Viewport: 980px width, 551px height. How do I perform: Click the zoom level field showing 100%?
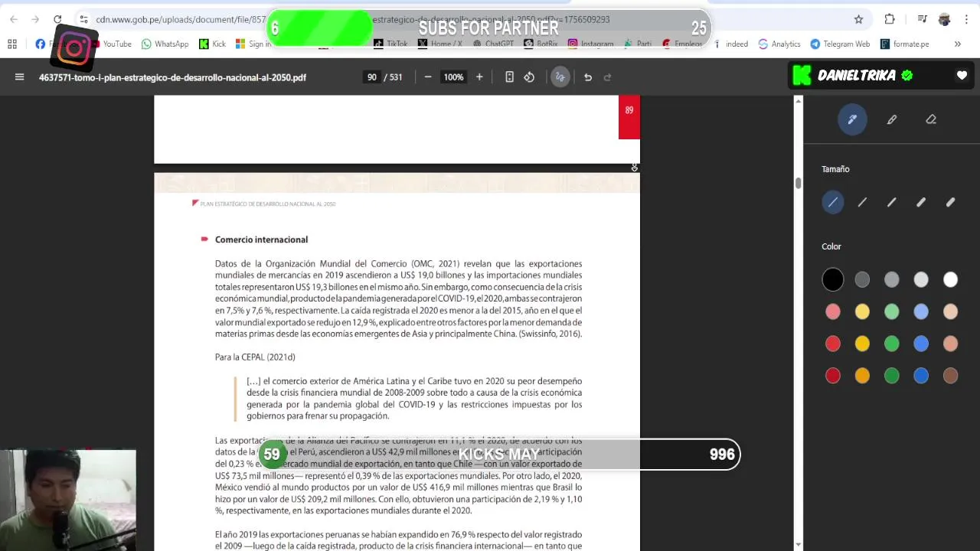[453, 77]
